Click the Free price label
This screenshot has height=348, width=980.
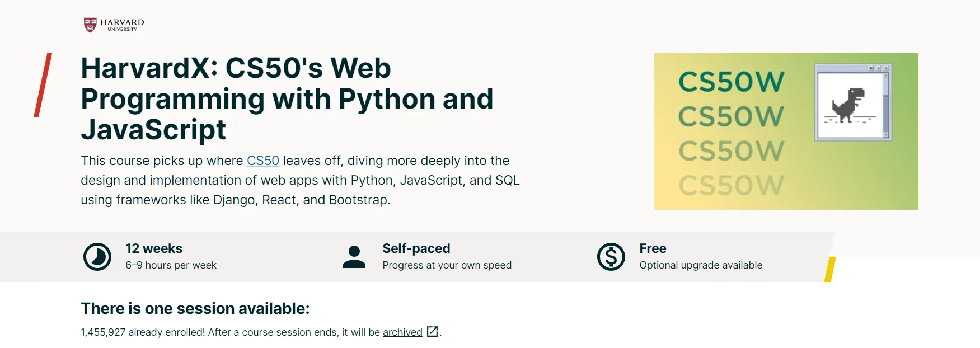(653, 248)
